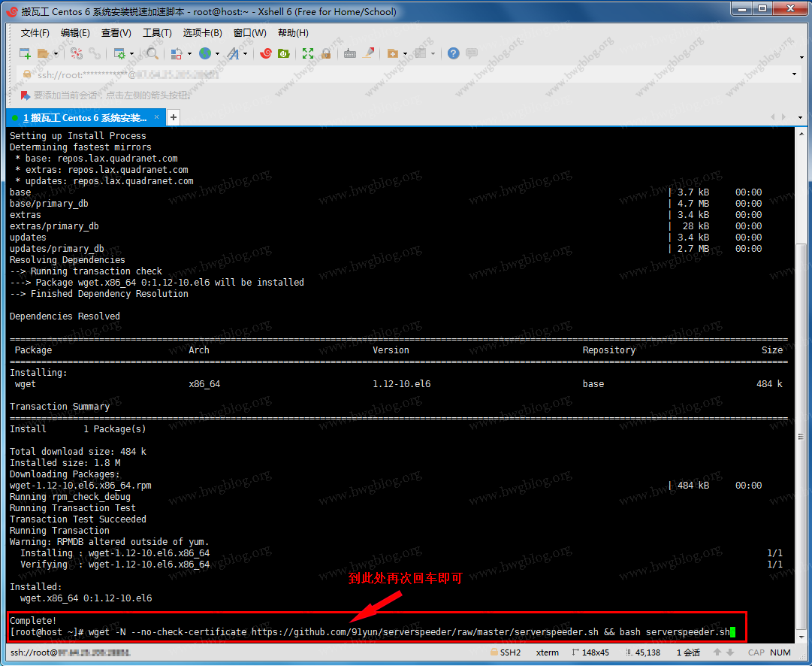The width and height of the screenshot is (812, 666).
Task: Click the Font letter A icon
Action: click(x=233, y=53)
